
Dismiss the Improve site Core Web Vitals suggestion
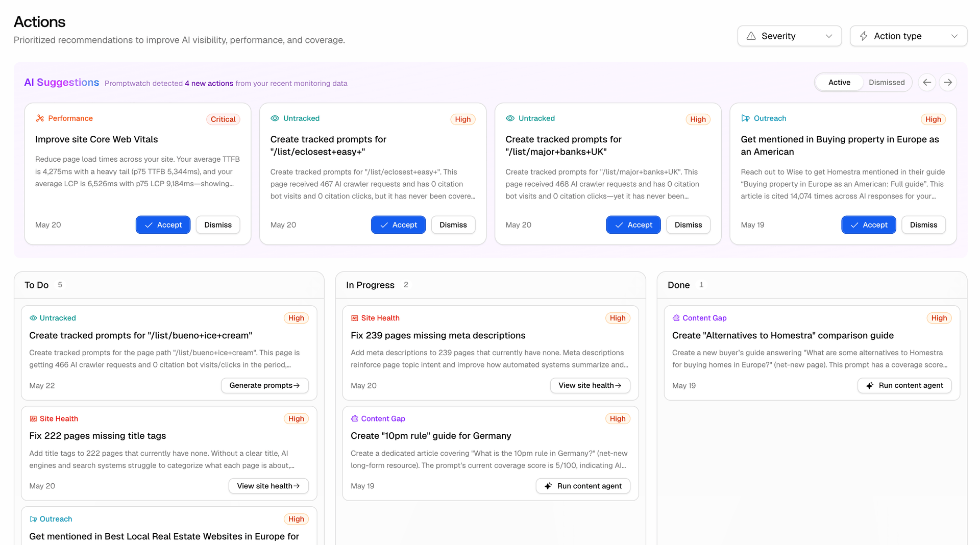tap(218, 225)
